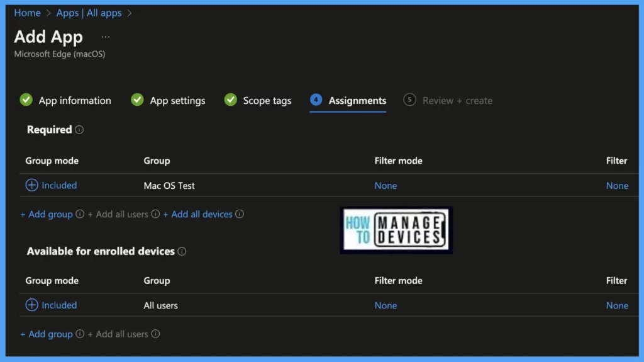The height and width of the screenshot is (362, 644).
Task: Open the Apps | All apps breadcrumb
Action: pos(89,13)
